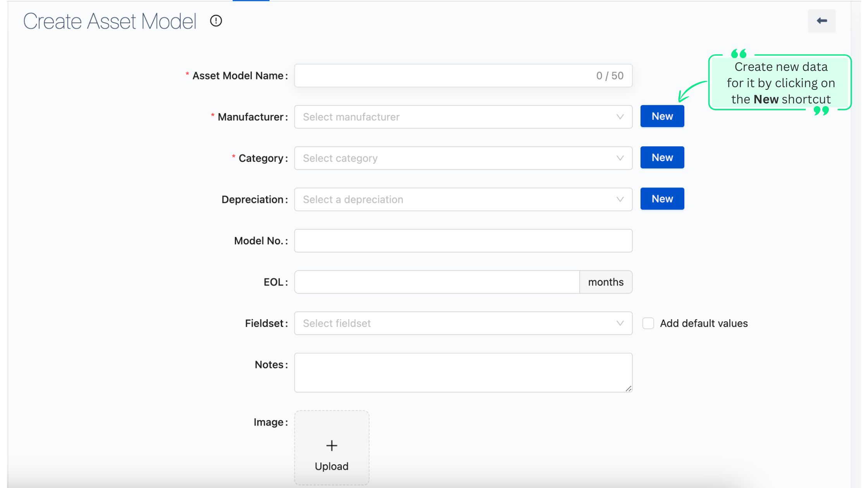Click New beside the Category field

[662, 157]
